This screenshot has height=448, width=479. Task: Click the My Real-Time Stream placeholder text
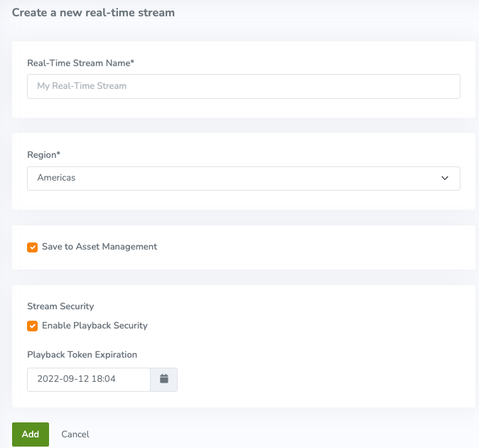click(x=82, y=86)
